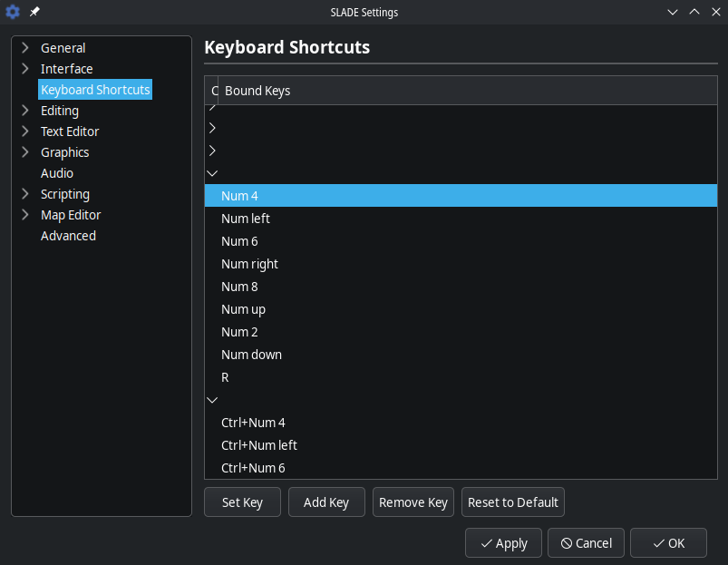Collapse the group containing the highlighted Num 4 row
Screen dimensions: 728x565
(212, 173)
